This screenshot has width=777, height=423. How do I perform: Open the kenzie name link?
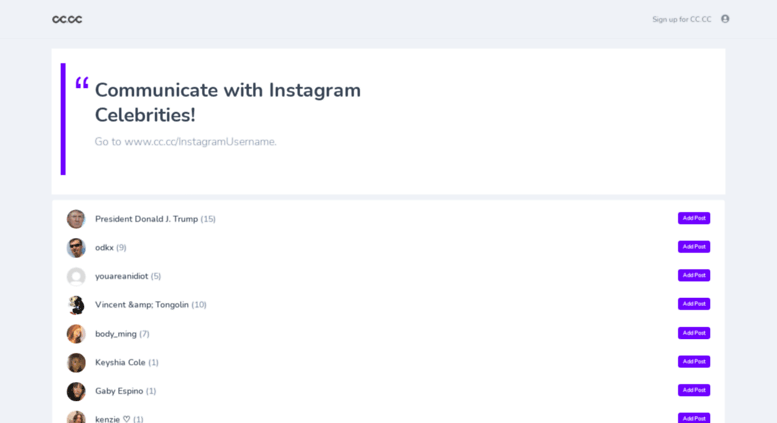[x=112, y=419]
